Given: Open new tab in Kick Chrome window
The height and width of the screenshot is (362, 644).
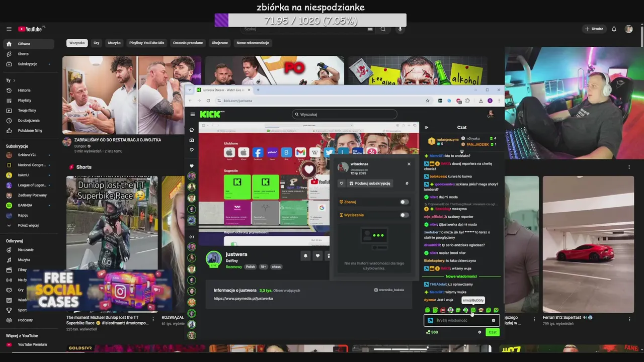Looking at the screenshot, I should click(x=258, y=90).
